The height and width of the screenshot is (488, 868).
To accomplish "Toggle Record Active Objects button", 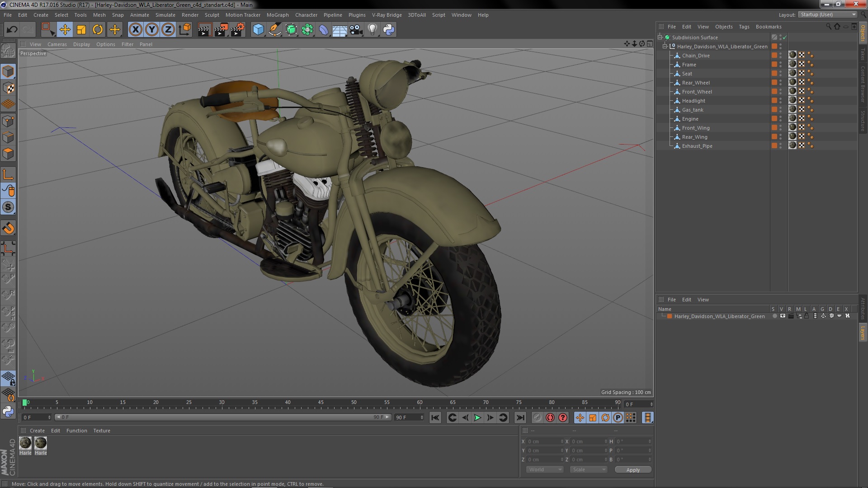I will point(537,418).
